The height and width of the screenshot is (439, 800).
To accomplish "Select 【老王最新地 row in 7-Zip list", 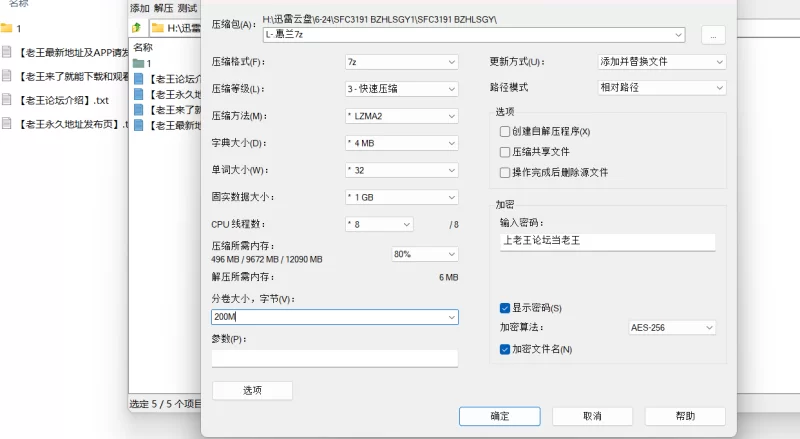I will coord(167,125).
